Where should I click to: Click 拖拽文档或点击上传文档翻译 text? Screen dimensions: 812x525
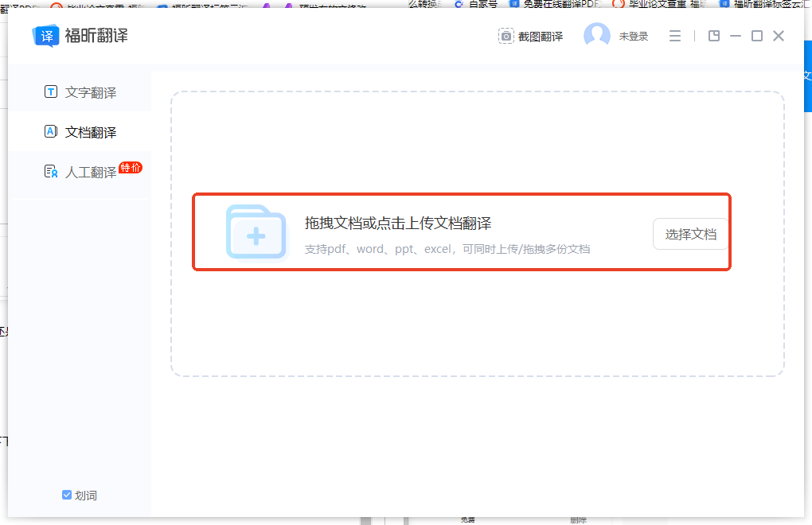(x=398, y=223)
